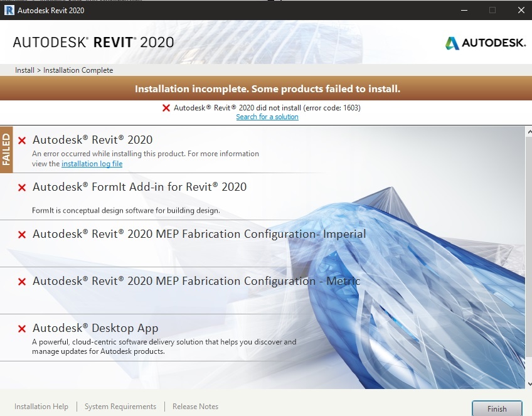Open Installation Help
The image size is (532, 416).
tap(41, 407)
